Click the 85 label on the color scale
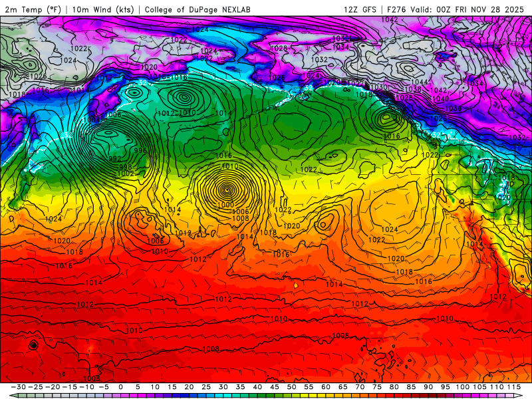The width and height of the screenshot is (532, 399). (x=411, y=387)
